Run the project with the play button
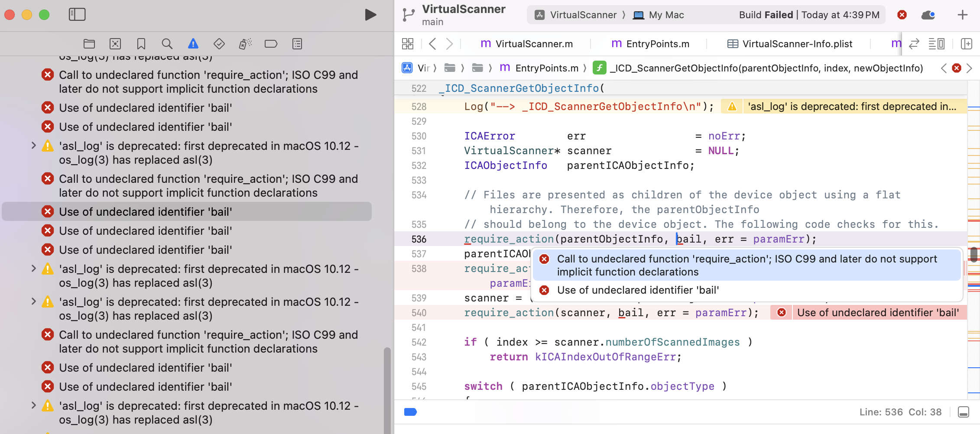 coord(370,15)
